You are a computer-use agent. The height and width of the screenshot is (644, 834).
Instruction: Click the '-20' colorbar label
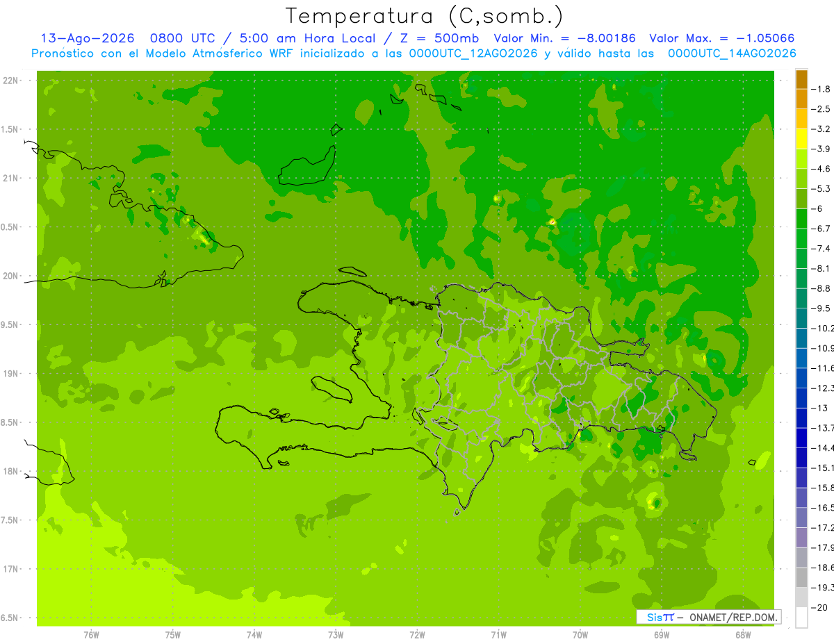[819, 608]
